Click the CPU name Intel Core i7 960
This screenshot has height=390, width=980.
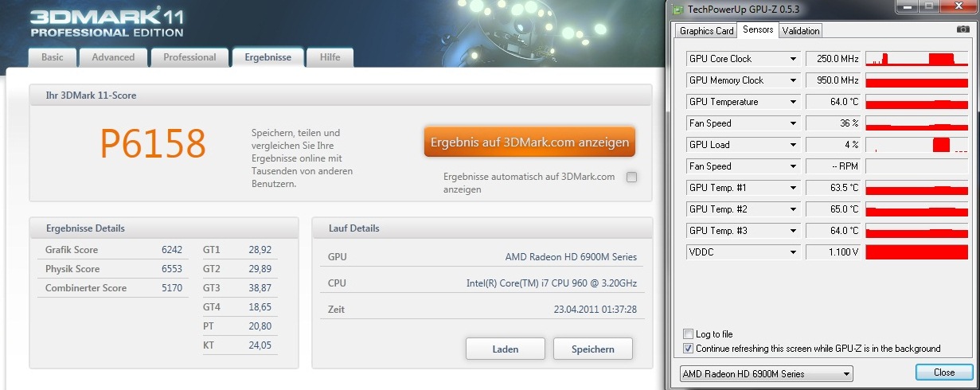552,283
